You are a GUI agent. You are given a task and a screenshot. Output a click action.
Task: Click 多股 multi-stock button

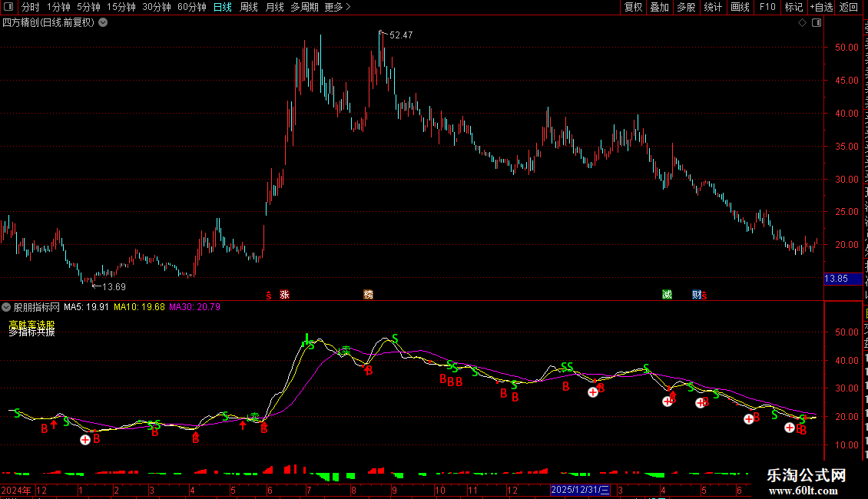(686, 7)
